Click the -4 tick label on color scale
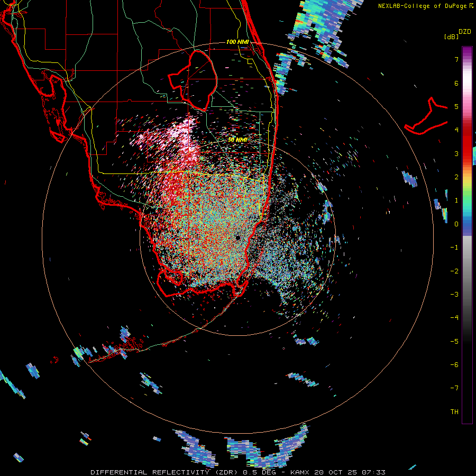The width and height of the screenshot is (476, 476). (x=454, y=318)
